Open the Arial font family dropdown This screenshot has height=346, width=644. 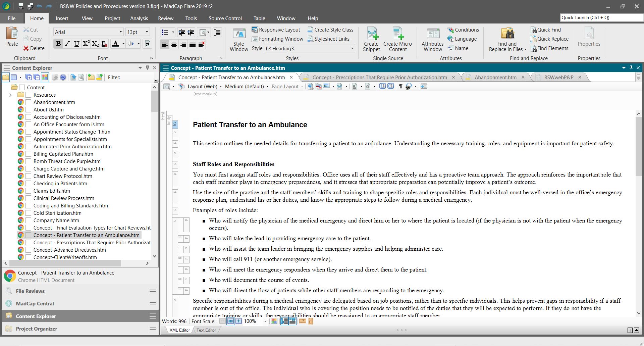(x=121, y=32)
